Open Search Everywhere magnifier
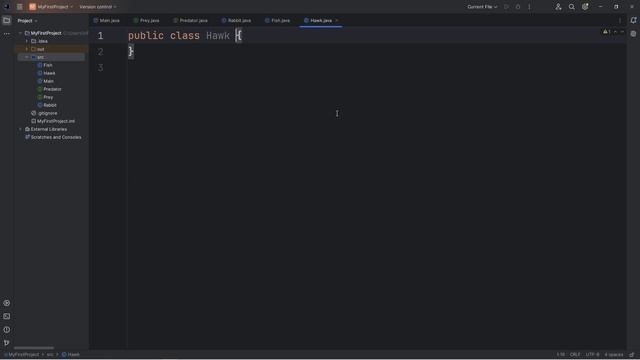Image resolution: width=640 pixels, height=360 pixels. (571, 7)
